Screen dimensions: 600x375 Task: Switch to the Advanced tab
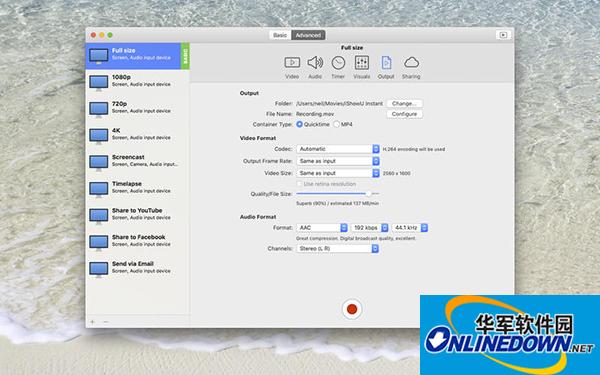pyautogui.click(x=308, y=35)
